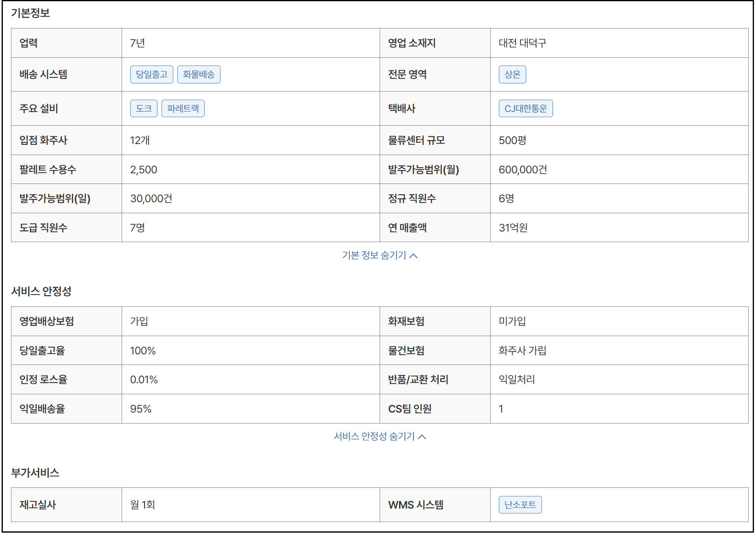This screenshot has height=533, width=756.
Task: Click the 서비스 안정성 section heading
Action: tap(41, 291)
